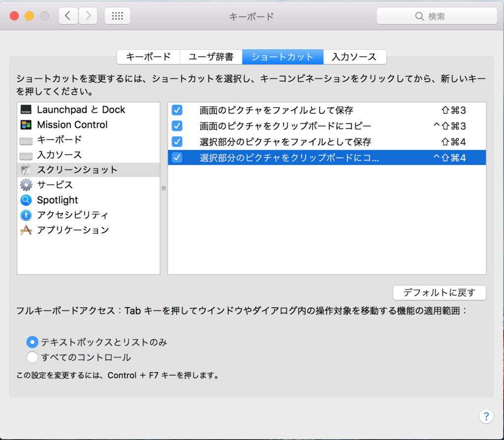Image resolution: width=504 pixels, height=440 pixels.
Task: Toggle 画面のピクチャをクリップボードにコピー checkbox
Action: pyautogui.click(x=177, y=126)
